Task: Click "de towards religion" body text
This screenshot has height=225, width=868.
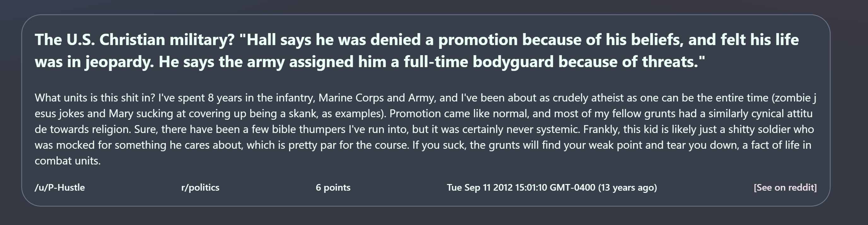Action: 83,129
